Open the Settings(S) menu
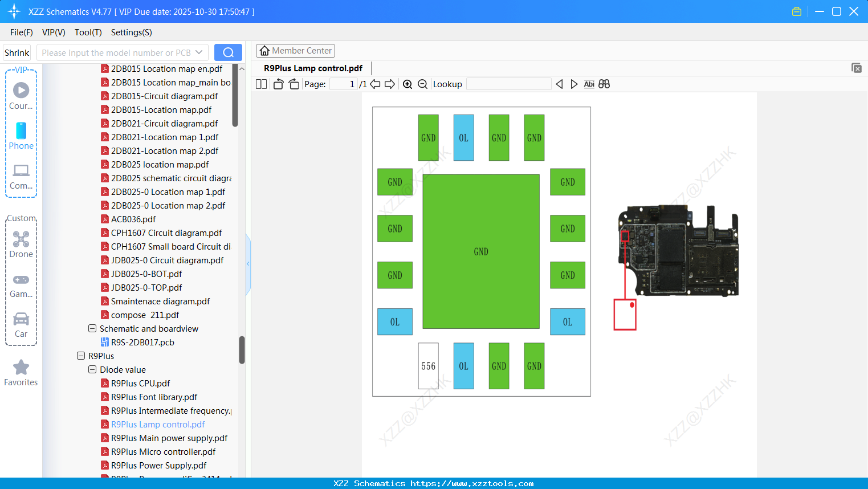Viewport: 868px width, 489px height. click(x=132, y=32)
